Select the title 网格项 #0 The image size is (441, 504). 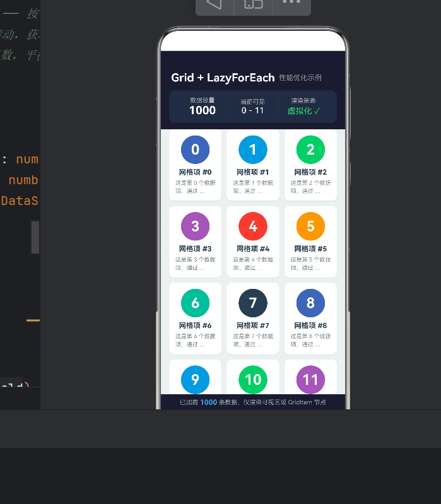pos(195,172)
